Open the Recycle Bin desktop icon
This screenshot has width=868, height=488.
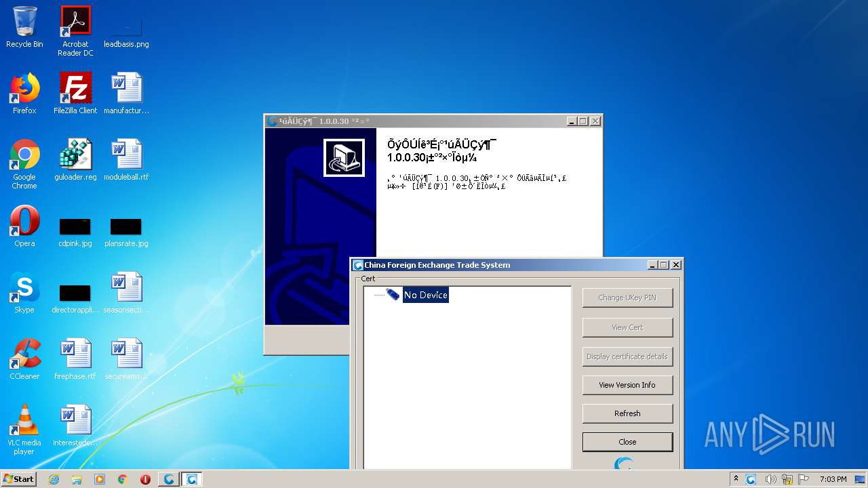click(24, 27)
